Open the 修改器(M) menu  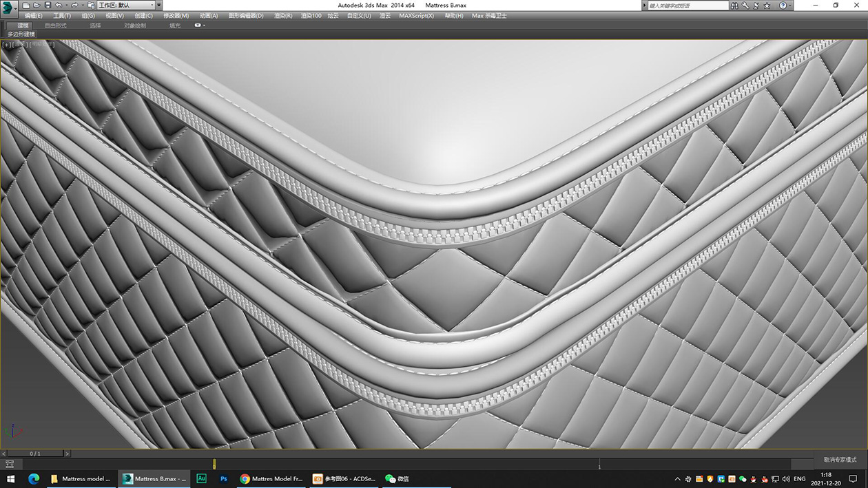[176, 15]
